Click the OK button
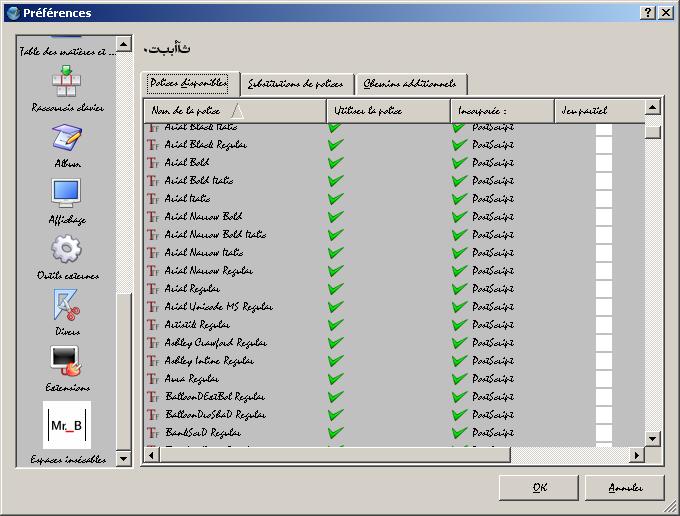 click(538, 488)
